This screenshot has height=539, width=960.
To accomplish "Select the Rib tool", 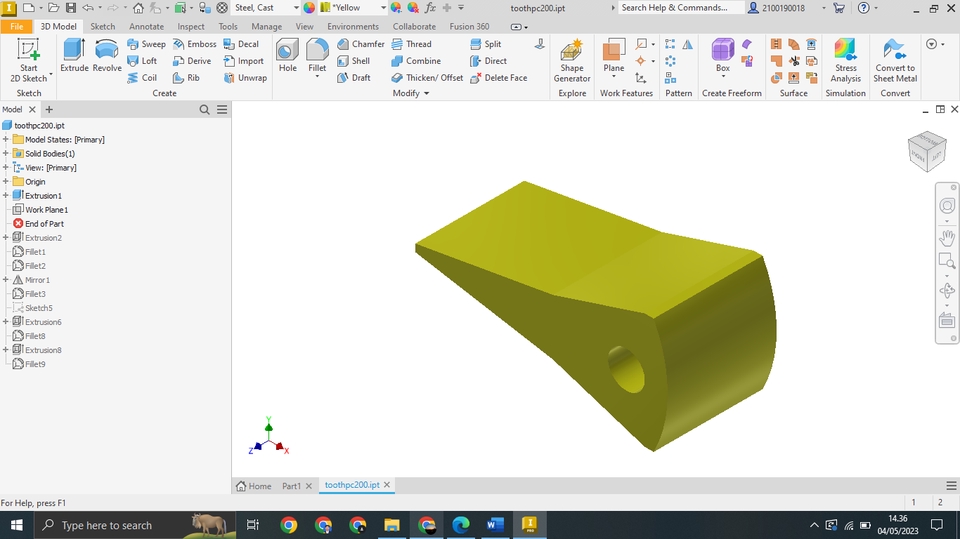I will point(186,78).
